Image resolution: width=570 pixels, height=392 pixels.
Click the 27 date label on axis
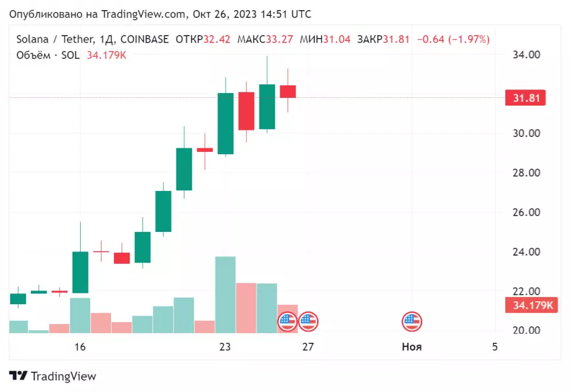coord(308,347)
